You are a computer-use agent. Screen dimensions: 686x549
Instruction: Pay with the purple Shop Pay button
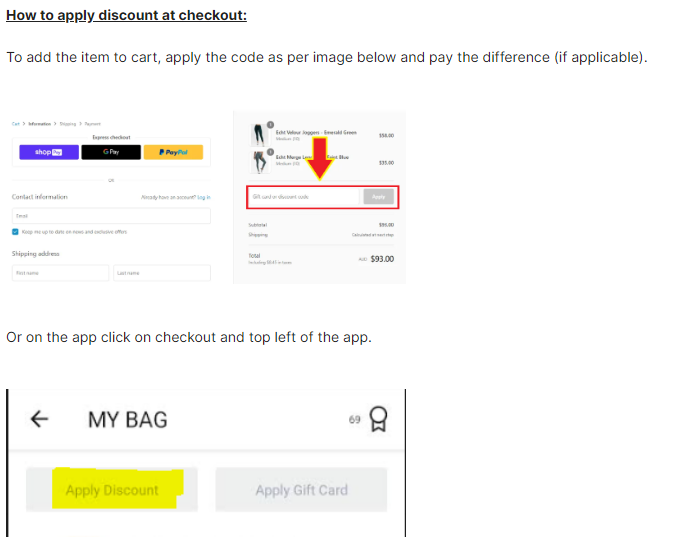pyautogui.click(x=49, y=152)
